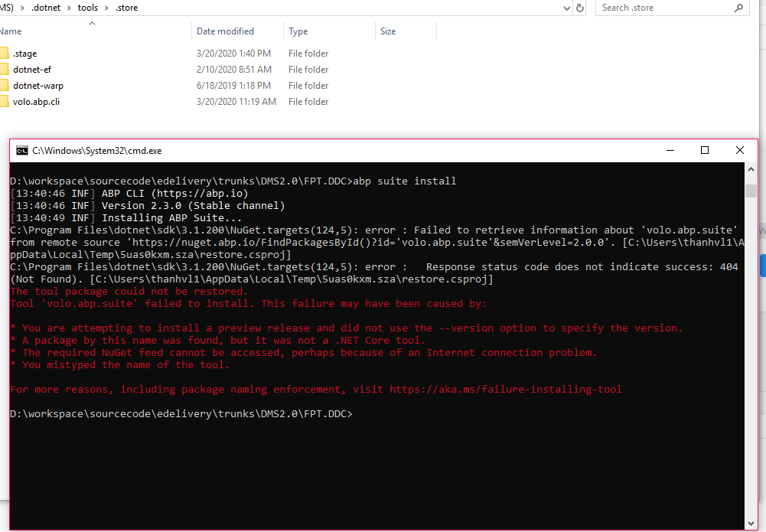Open the address bar history dropdown

point(566,8)
